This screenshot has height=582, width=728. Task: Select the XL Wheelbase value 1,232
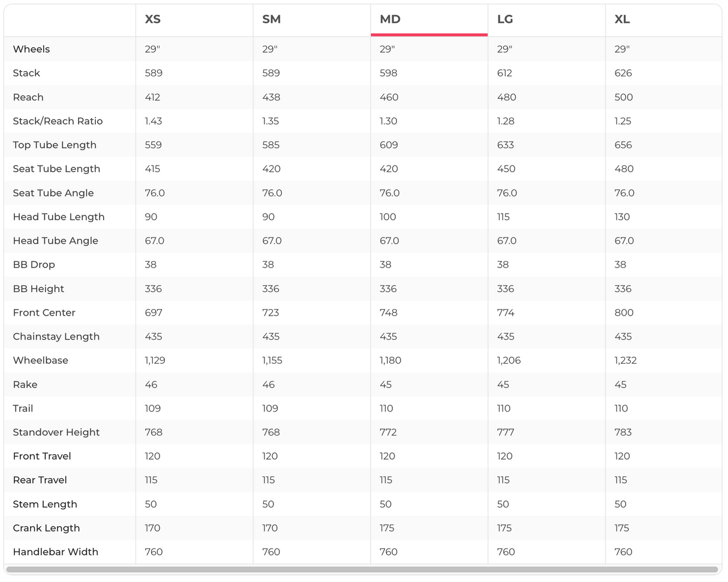tap(625, 361)
